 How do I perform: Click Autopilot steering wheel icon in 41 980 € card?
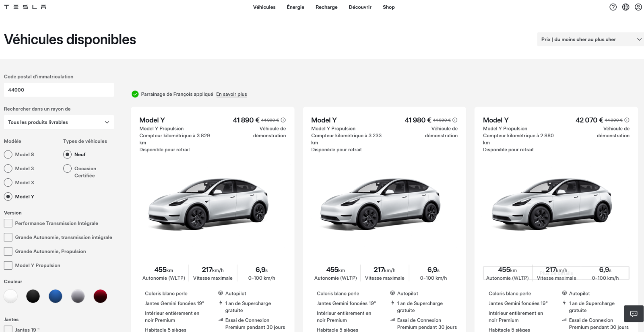point(392,293)
